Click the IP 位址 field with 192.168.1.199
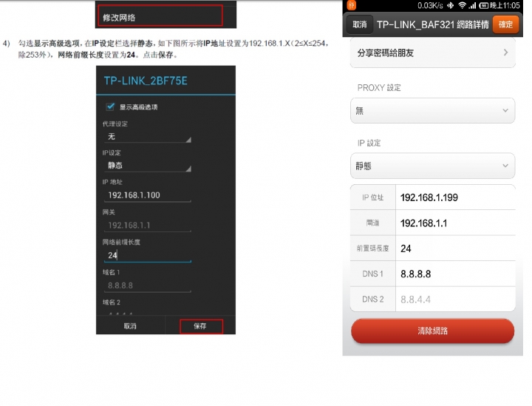 click(x=455, y=197)
